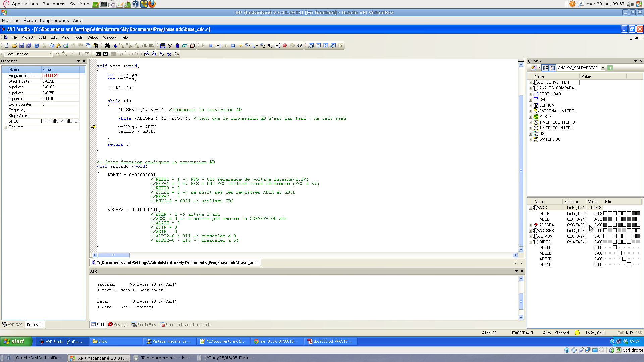This screenshot has height=362, width=644.
Task: Click the I/O View tree layout icon
Action: 545,68
